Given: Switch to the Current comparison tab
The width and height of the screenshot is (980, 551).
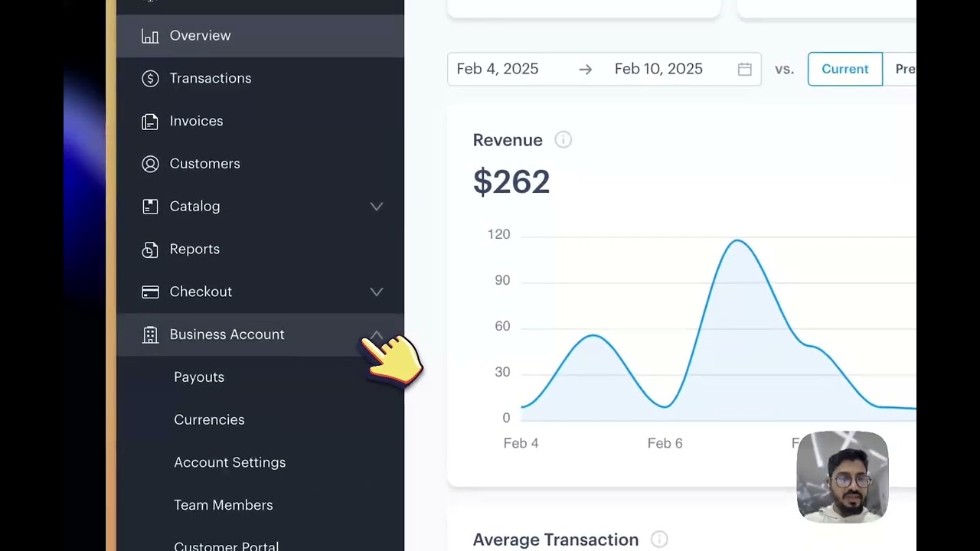Looking at the screenshot, I should (844, 69).
